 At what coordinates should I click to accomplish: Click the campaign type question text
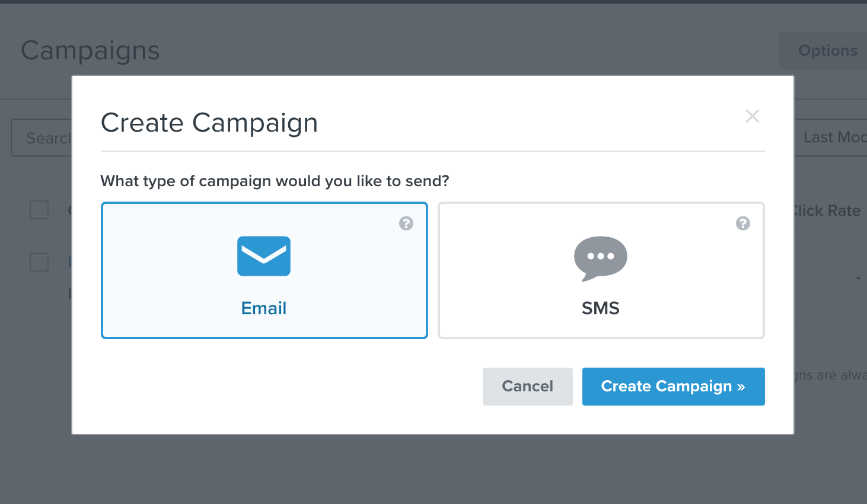[275, 181]
